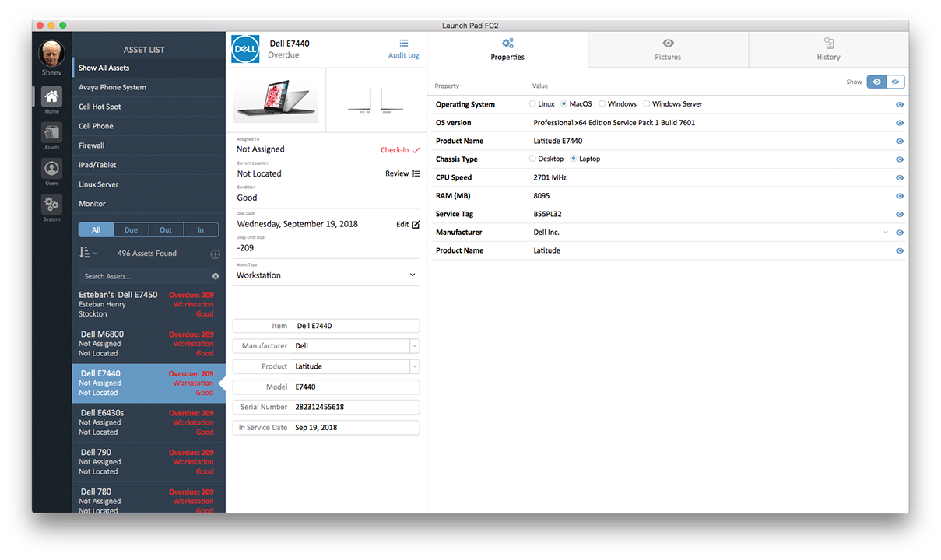The image size is (941, 560).
Task: Open the Product Latitude combo box arrow
Action: pyautogui.click(x=415, y=366)
